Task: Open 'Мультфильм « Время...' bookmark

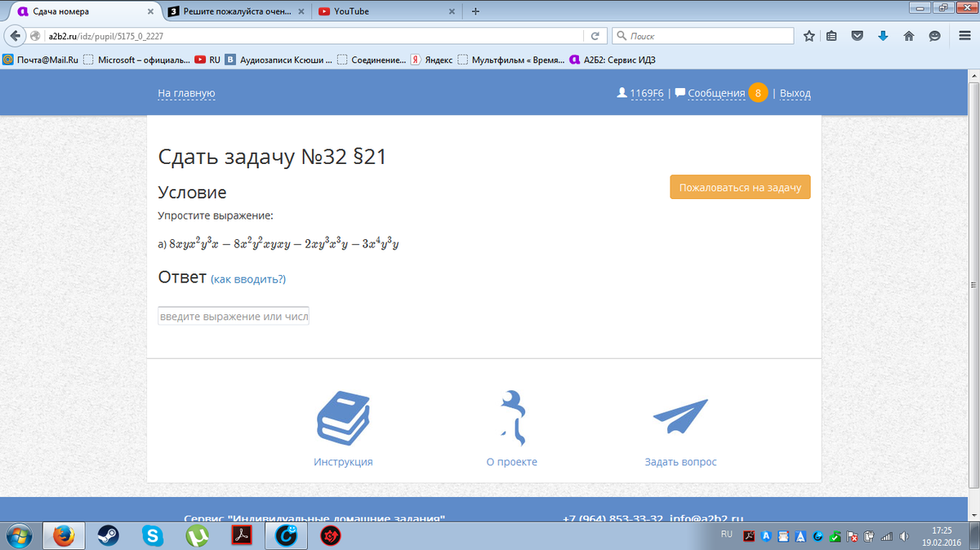Action: click(x=511, y=60)
